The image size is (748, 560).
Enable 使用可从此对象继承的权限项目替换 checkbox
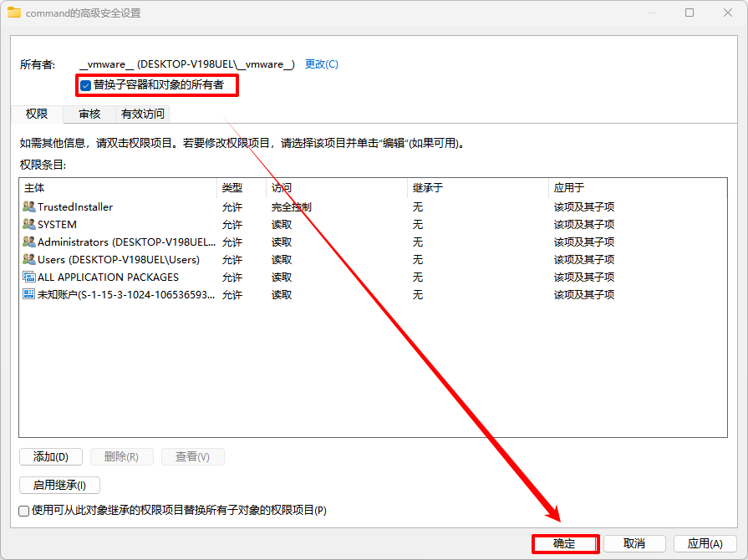pyautogui.click(x=24, y=511)
